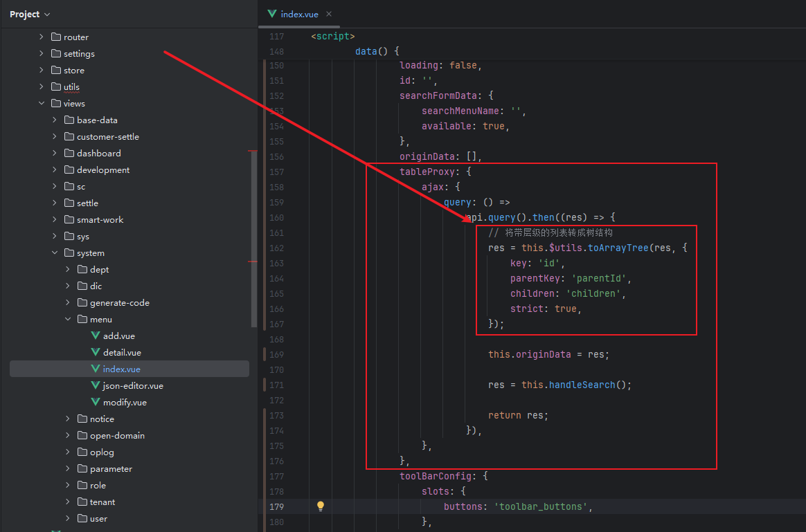Expand the dic folder chevron
The image size is (806, 532).
68,286
